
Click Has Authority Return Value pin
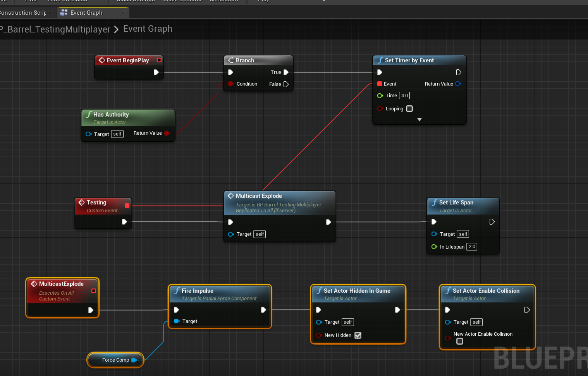tap(167, 133)
